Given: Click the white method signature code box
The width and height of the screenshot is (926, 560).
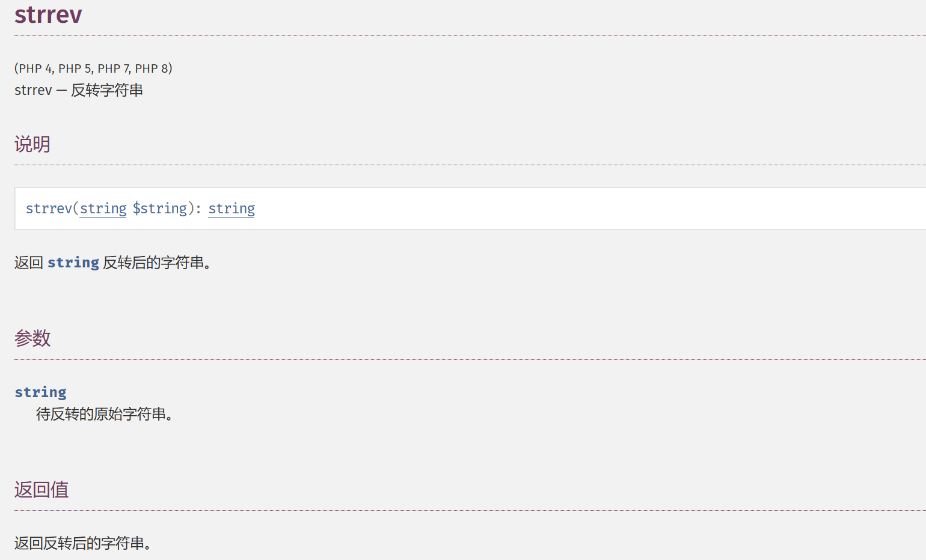Looking at the screenshot, I should 470,208.
